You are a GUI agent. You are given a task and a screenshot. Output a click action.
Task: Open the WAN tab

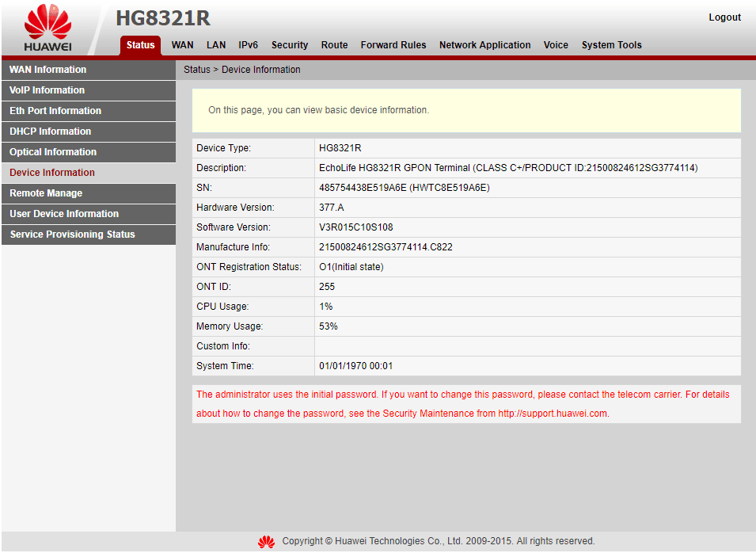point(182,45)
